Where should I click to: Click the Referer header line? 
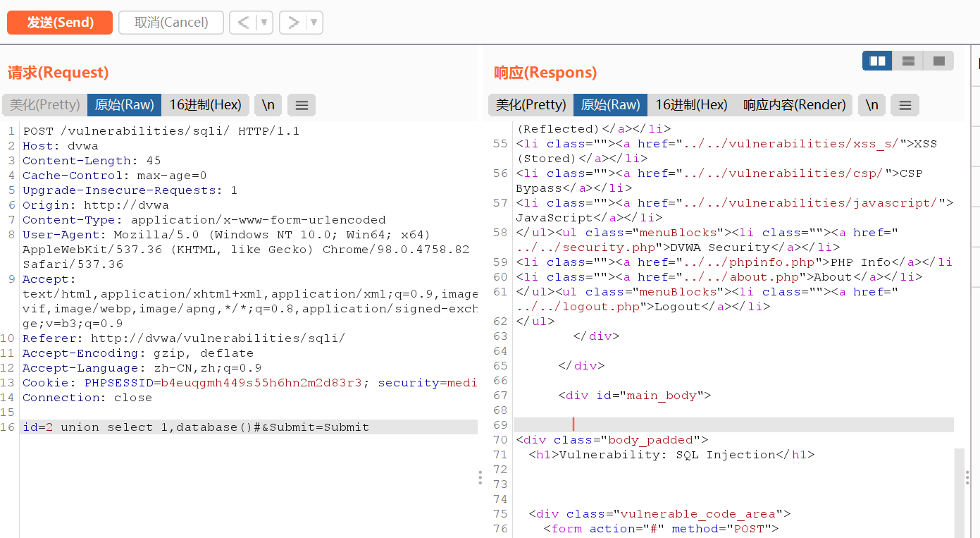tap(184, 338)
